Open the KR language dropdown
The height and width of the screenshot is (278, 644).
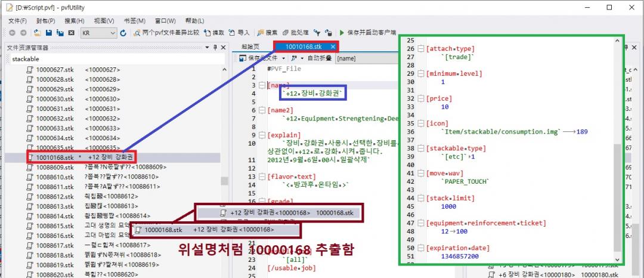coord(99,33)
